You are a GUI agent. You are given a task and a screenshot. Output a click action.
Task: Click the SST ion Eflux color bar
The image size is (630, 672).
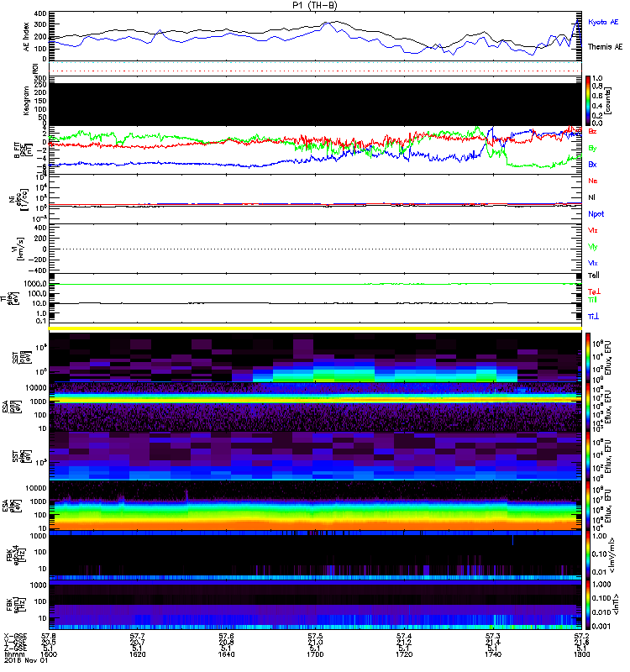click(x=588, y=358)
